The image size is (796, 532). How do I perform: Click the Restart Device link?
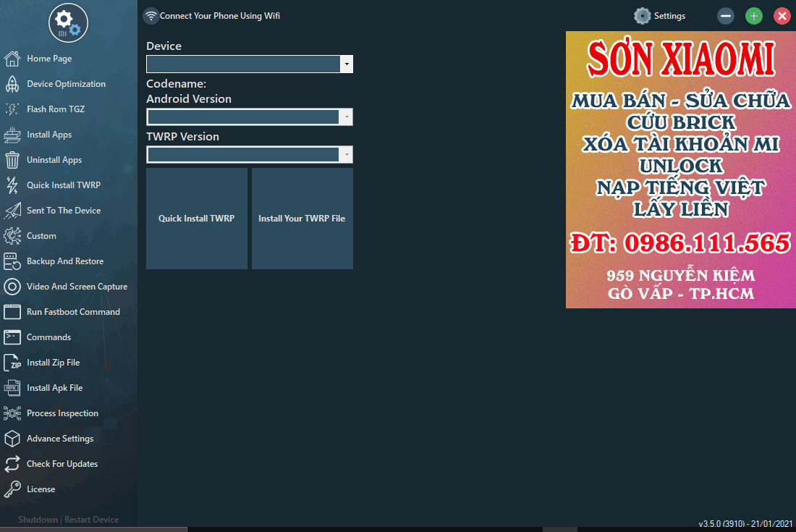point(91,519)
